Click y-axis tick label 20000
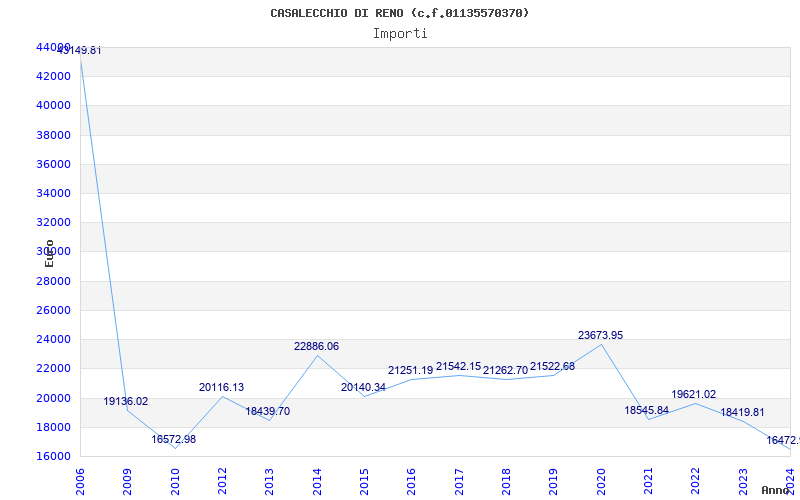This screenshot has width=800, height=500. pos(54,398)
